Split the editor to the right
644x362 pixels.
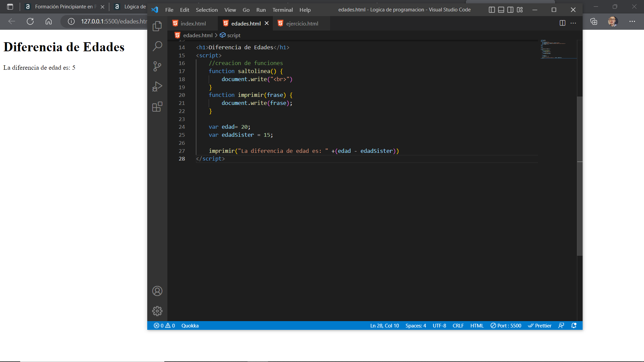(x=562, y=23)
